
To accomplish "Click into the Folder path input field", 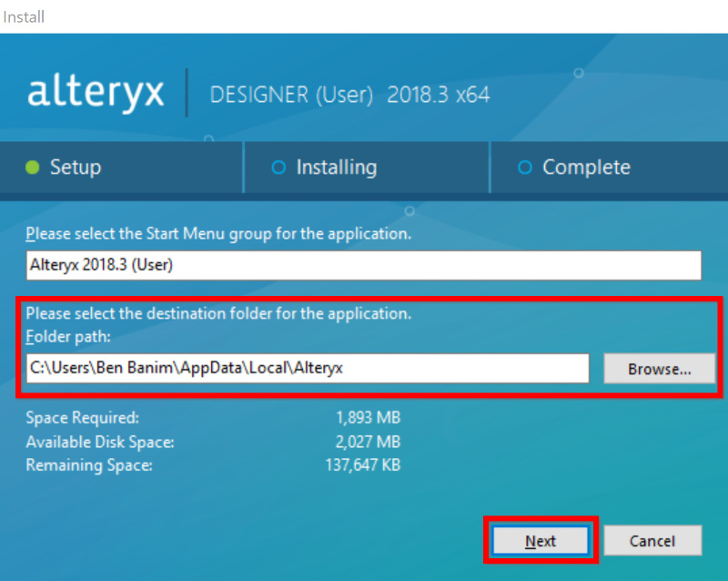I will tap(308, 368).
